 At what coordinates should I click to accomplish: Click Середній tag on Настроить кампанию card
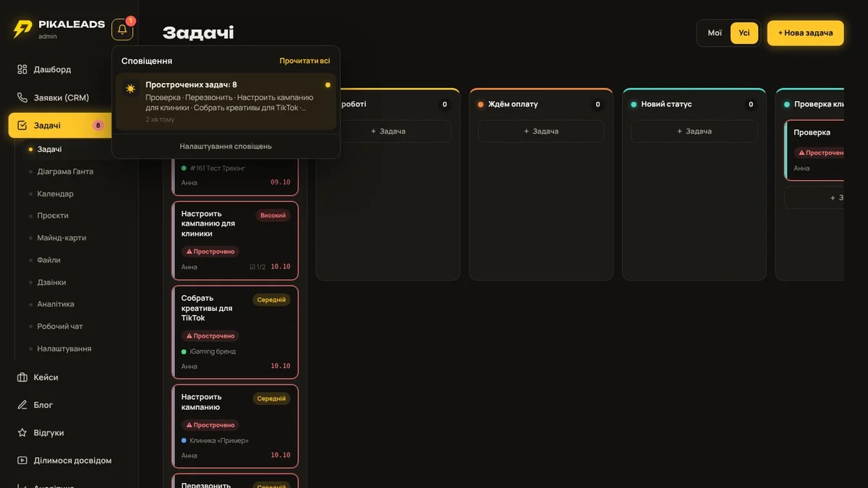point(271,398)
